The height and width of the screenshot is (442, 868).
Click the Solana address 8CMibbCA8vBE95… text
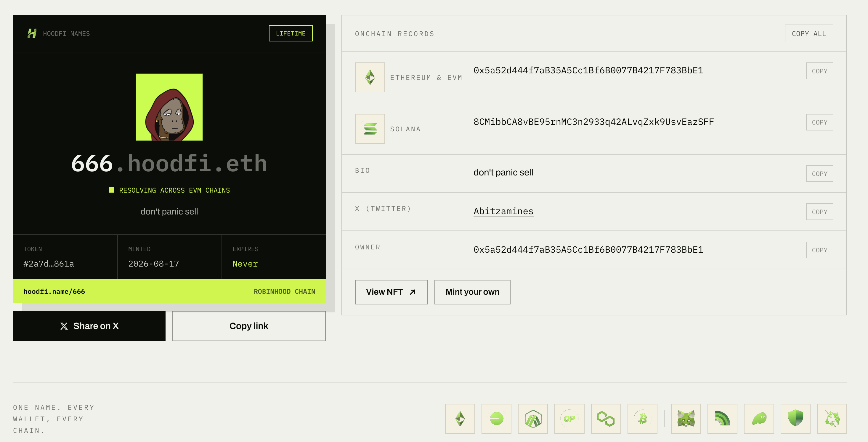[x=593, y=122]
